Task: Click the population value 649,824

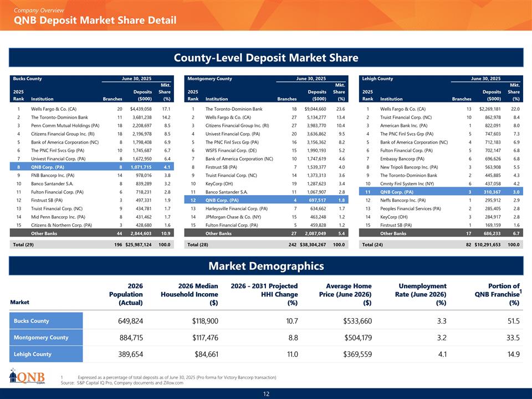Action: 131,321
